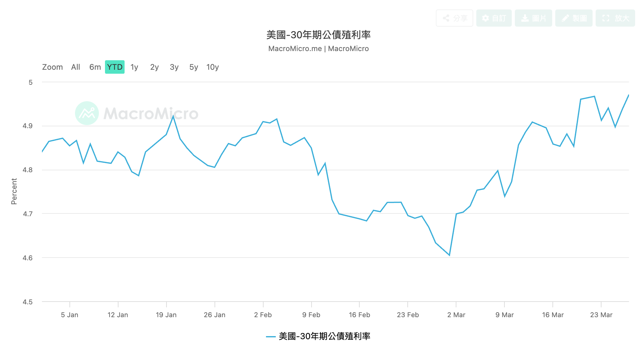Select the YTD zoom range
644x356 pixels.
point(114,67)
